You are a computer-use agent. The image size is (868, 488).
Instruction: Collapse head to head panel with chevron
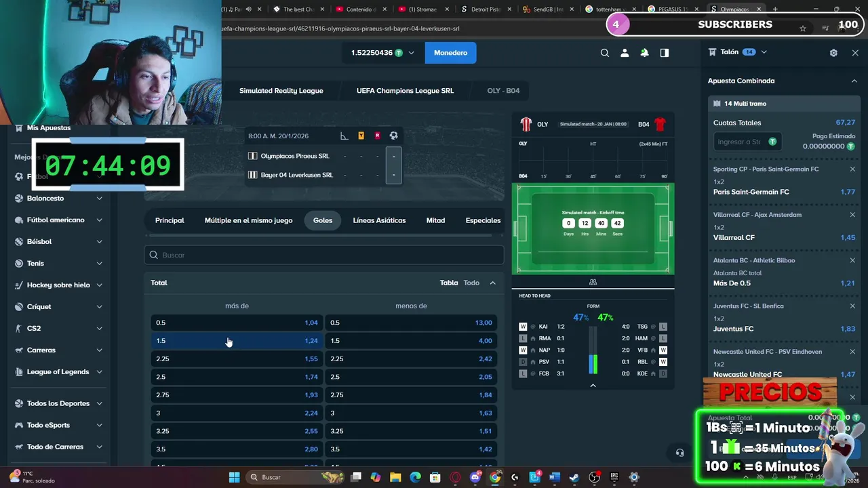coord(593,386)
